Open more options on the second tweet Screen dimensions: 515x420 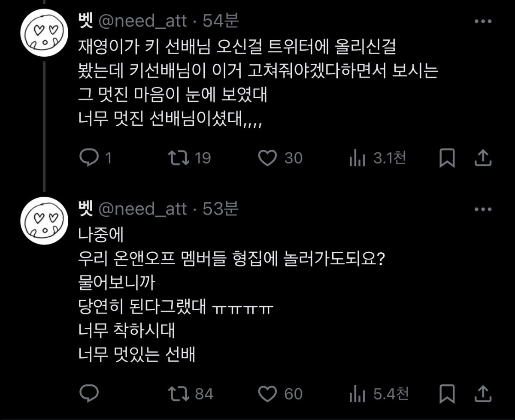tap(482, 210)
